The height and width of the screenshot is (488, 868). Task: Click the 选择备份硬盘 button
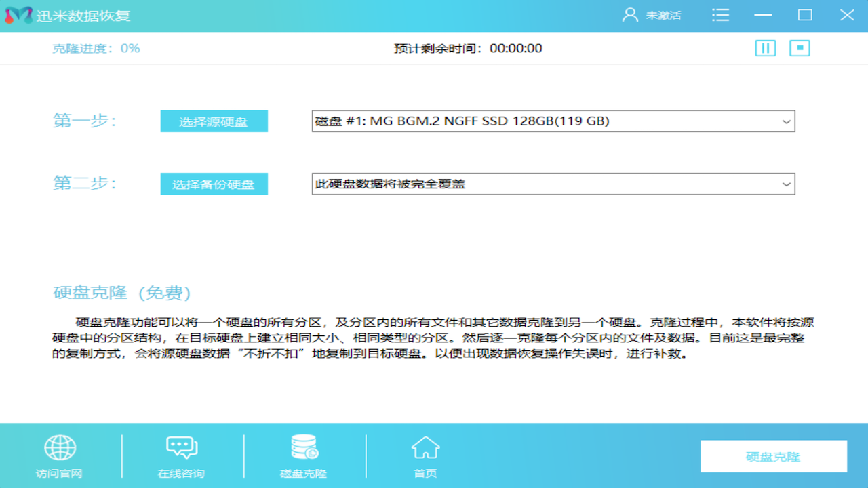pyautogui.click(x=214, y=184)
